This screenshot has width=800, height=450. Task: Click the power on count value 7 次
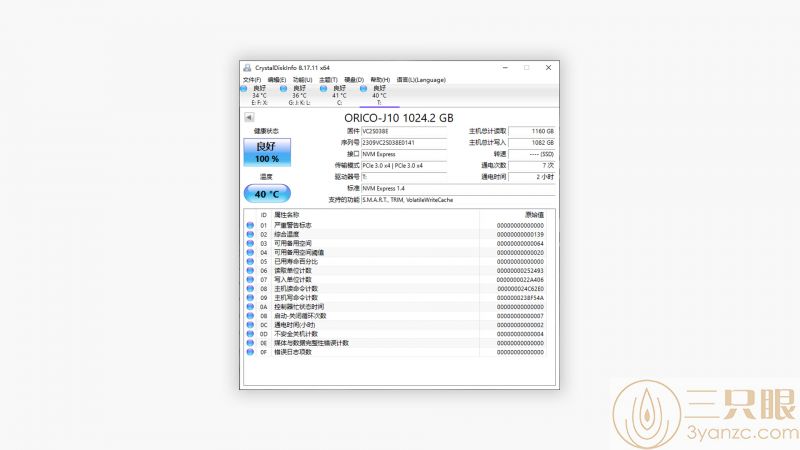point(532,165)
